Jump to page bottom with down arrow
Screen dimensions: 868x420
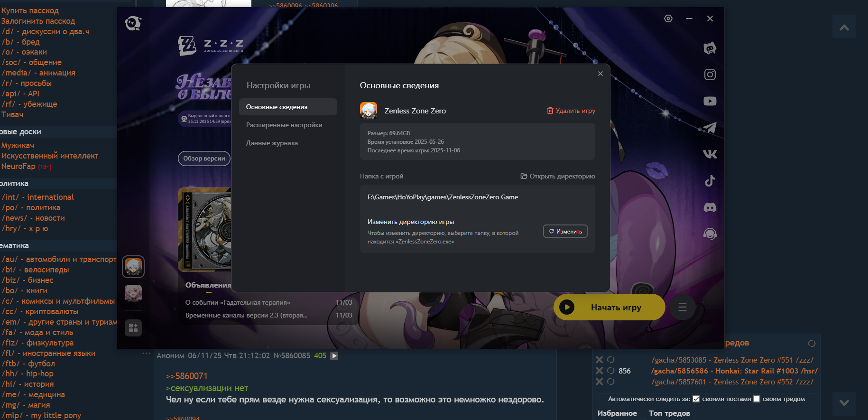point(844,403)
